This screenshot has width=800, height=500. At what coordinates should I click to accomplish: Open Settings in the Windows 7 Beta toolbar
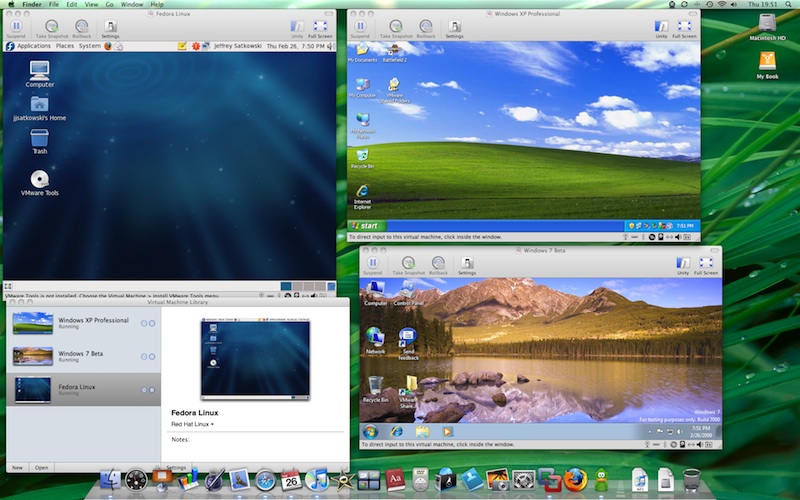(466, 265)
